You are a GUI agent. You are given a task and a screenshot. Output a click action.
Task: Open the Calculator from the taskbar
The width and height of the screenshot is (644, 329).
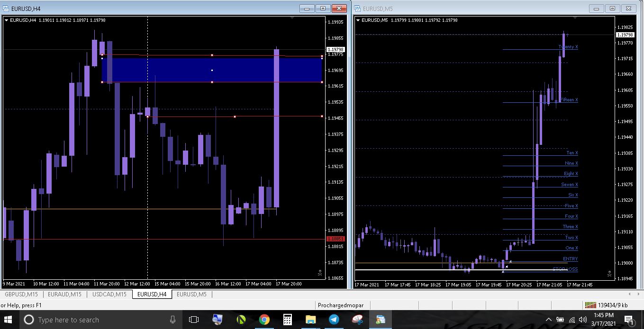(288, 320)
